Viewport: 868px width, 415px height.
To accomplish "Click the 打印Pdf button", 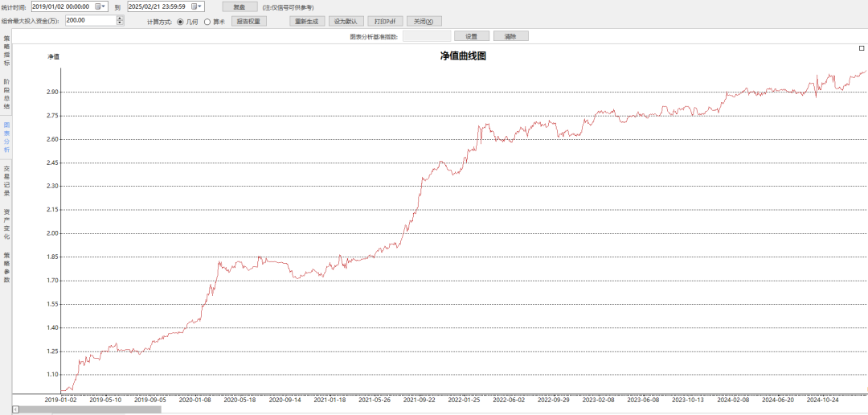I will coord(383,22).
